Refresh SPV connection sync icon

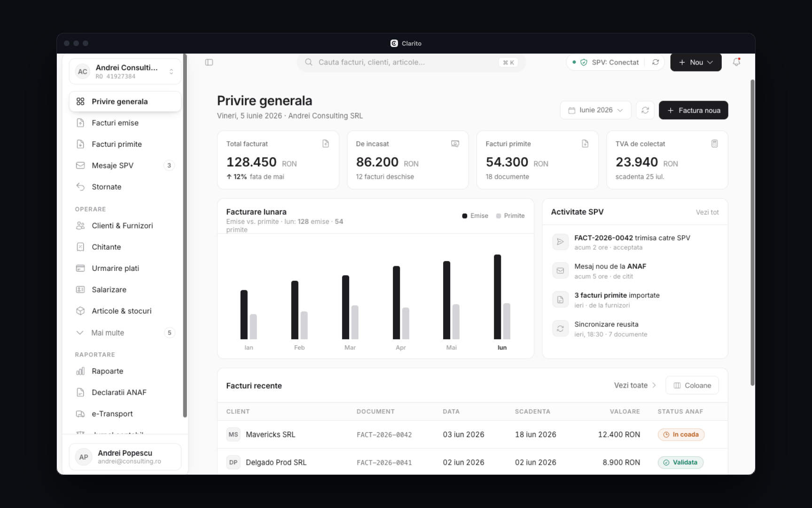click(x=656, y=62)
